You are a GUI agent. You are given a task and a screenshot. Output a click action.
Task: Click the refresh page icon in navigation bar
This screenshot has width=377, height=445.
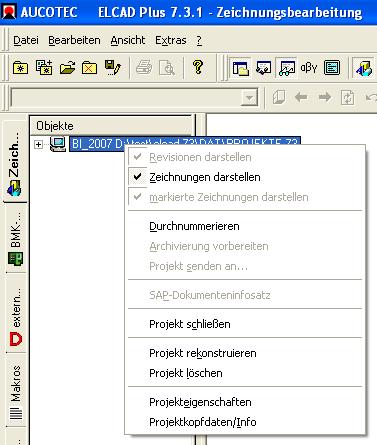point(348,98)
